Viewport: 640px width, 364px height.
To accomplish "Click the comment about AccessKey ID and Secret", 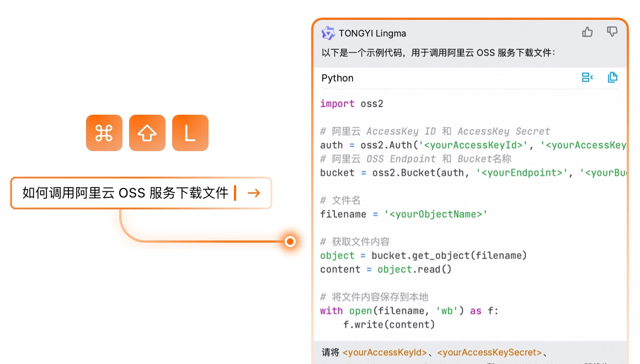I will click(435, 131).
